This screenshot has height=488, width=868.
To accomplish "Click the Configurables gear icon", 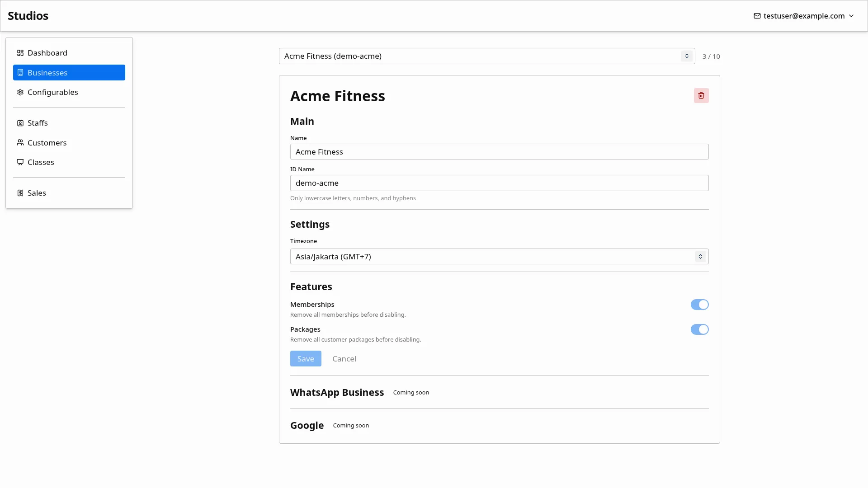I will pyautogui.click(x=20, y=92).
